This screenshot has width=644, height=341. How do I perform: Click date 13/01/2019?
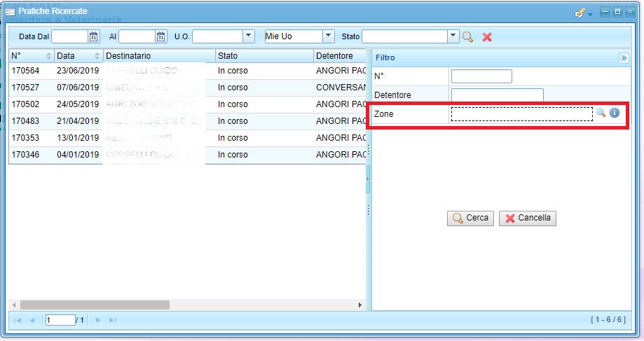[78, 138]
